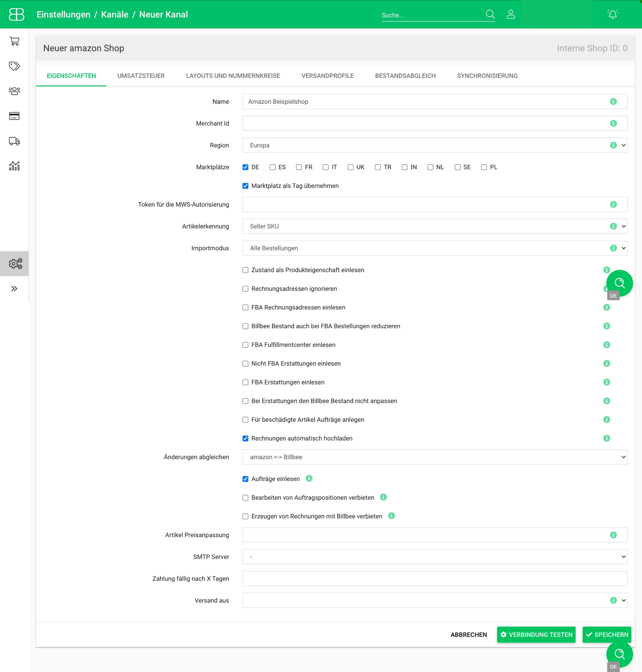Switch to the Umsatzsteuer tab
Image resolution: width=642 pixels, height=672 pixels.
coord(141,76)
